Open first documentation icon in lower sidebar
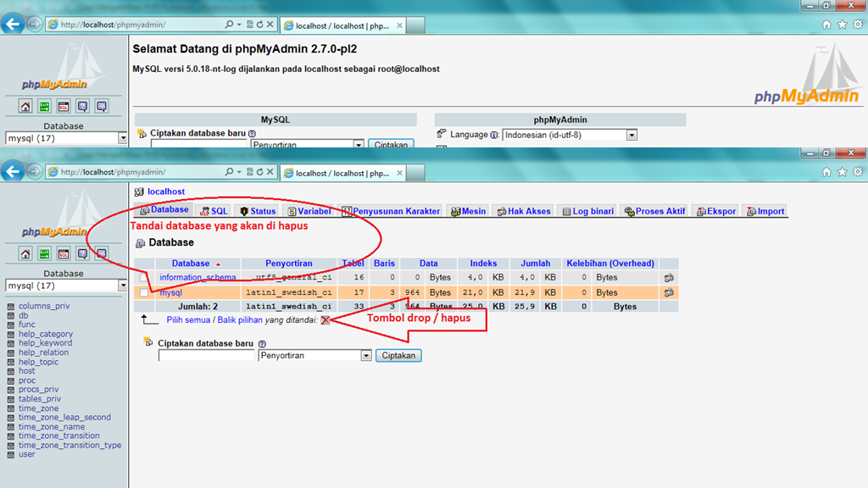868x488 pixels. [82, 254]
